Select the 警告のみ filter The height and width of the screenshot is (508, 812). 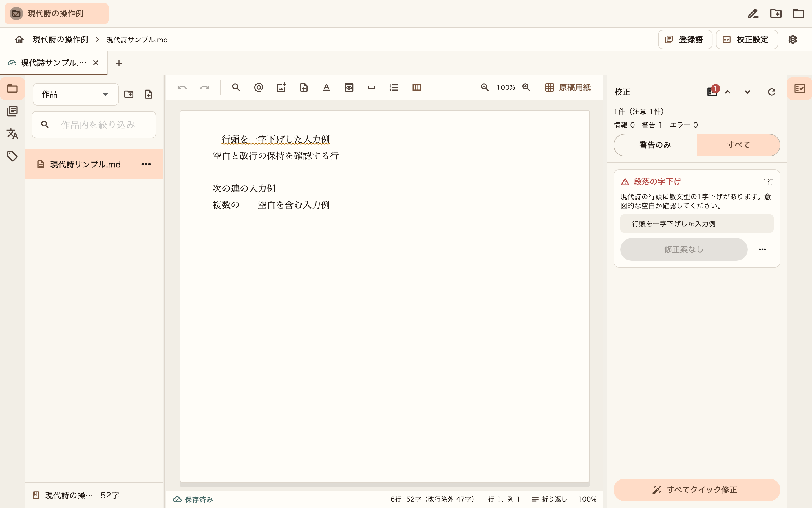[x=655, y=145]
